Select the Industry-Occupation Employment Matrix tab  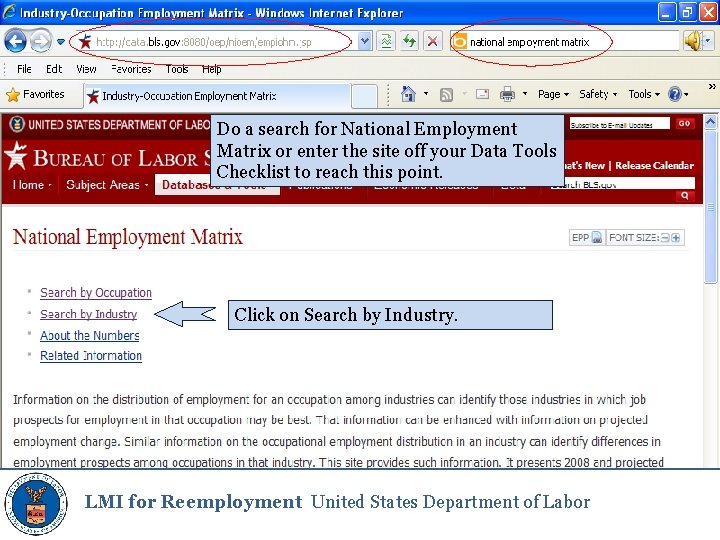(x=217, y=96)
